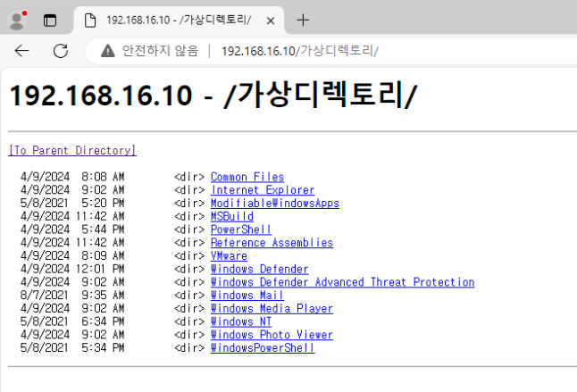This screenshot has width=577, height=392.
Task: Click the timestamp '4/9/2024 5:44 PM'
Action: click(x=72, y=229)
